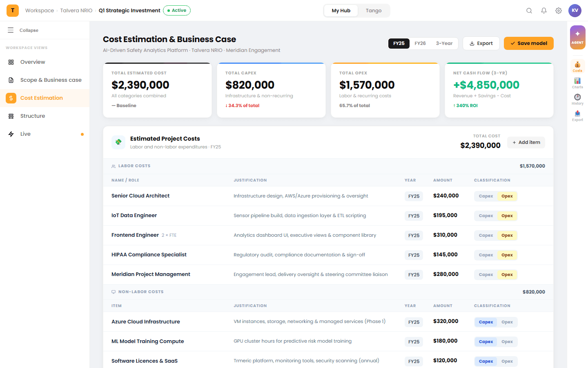Go to Workspace breadcrumb

pos(40,11)
